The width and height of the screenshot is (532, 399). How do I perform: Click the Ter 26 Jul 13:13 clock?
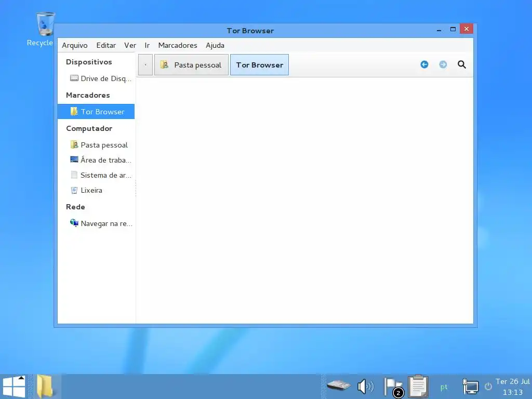pyautogui.click(x=512, y=387)
